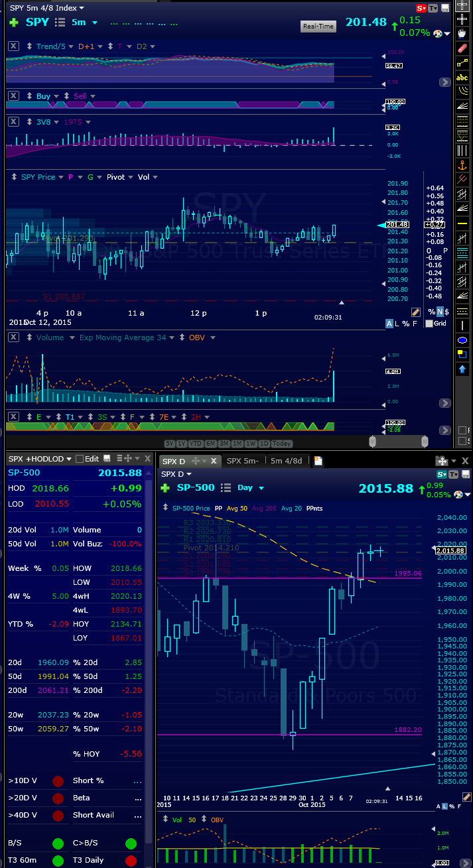Viewport: 473px width, 868px height.
Task: Click the ruler icon in SPY price pane
Action: pos(416,312)
